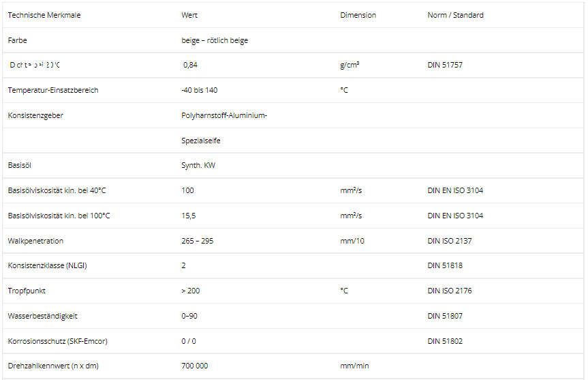Click the 'Polyharnstoff-Aluminium-' cell
This screenshot has height=380, width=588.
[x=224, y=115]
